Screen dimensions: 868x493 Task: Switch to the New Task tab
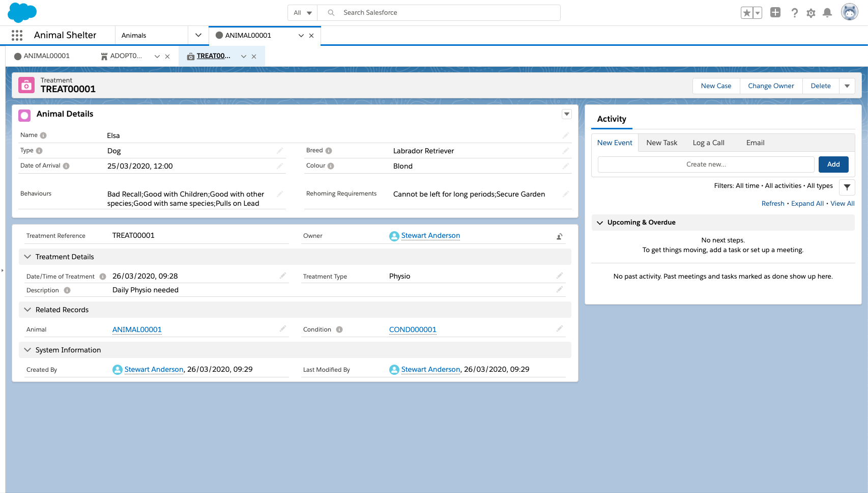pyautogui.click(x=661, y=143)
